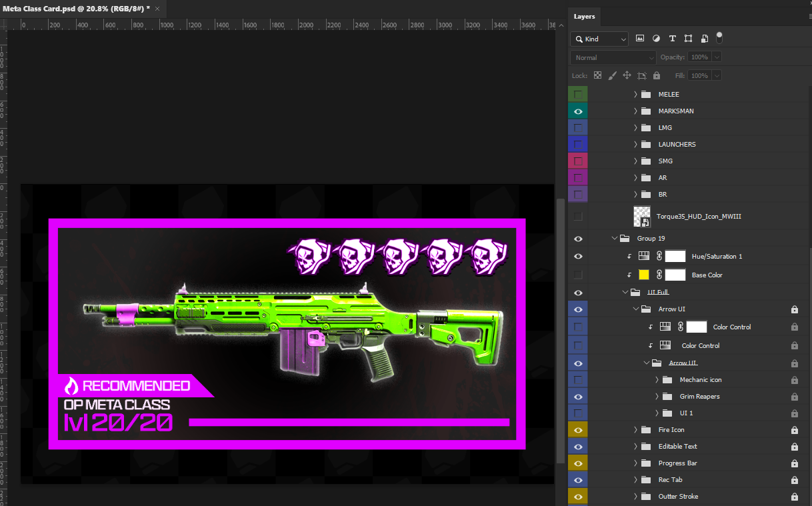Viewport: 812px width, 506px height.
Task: Click the yellow Base Color swatch thumbnail
Action: click(x=644, y=275)
